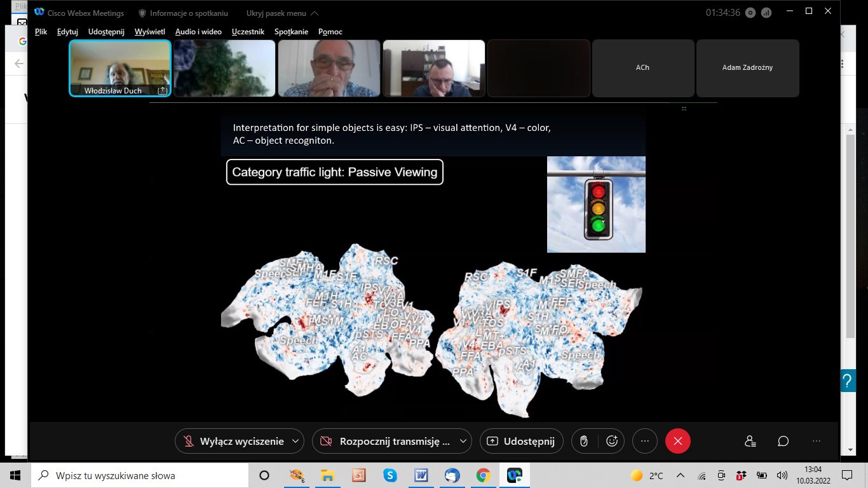Unmute with Wyłącz wyciszenie button

point(233,441)
